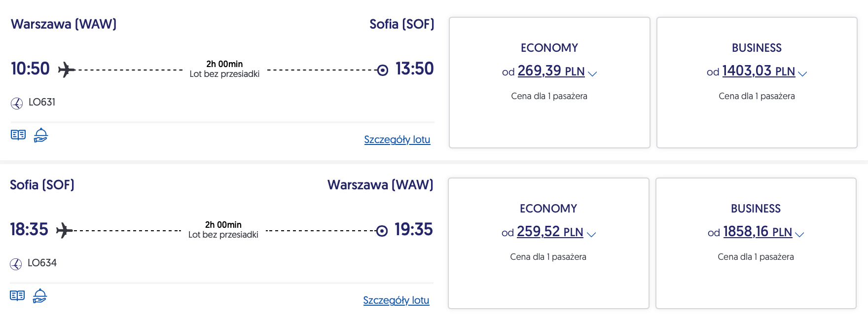The image size is (868, 319).
Task: Click the LOT airline logo beside LO631
Action: pyautogui.click(x=17, y=103)
